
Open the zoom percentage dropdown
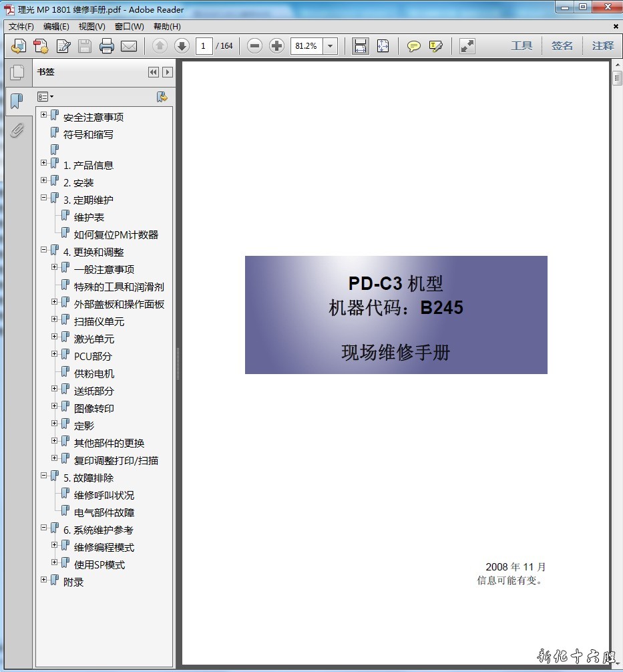(331, 46)
